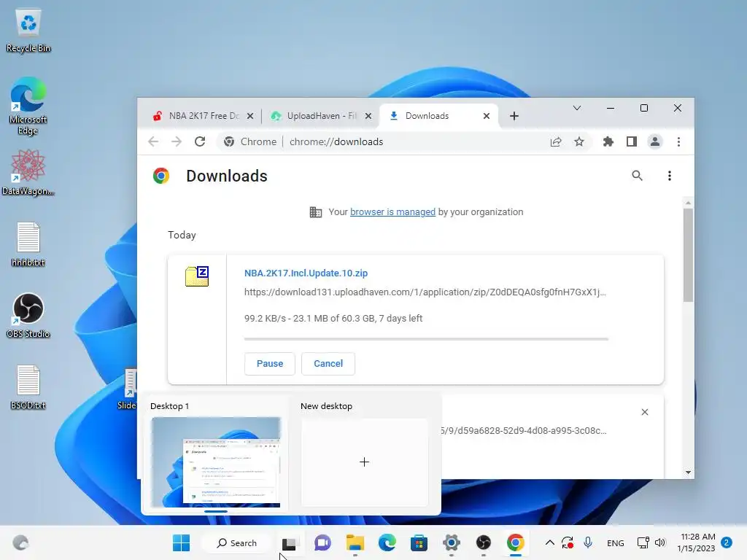Click the microphone tray icon

pos(588,542)
